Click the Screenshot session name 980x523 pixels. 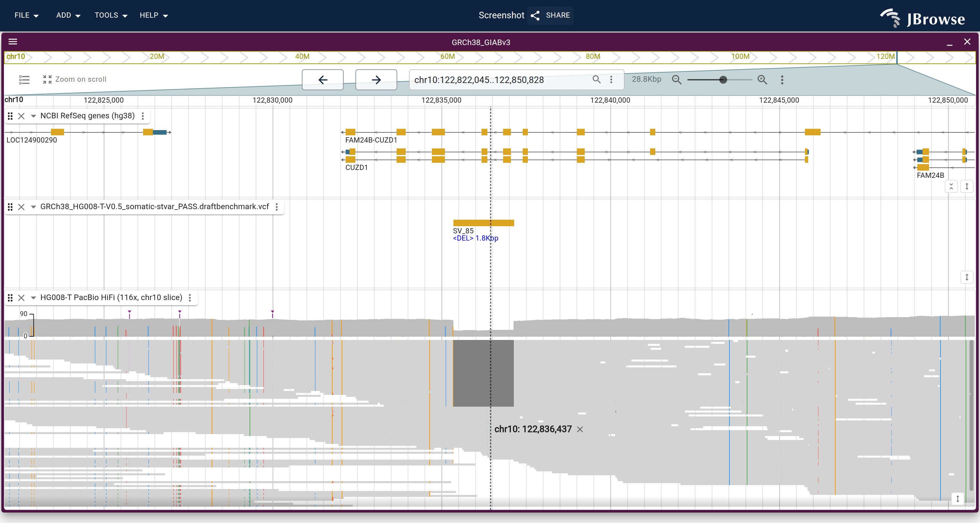click(501, 15)
